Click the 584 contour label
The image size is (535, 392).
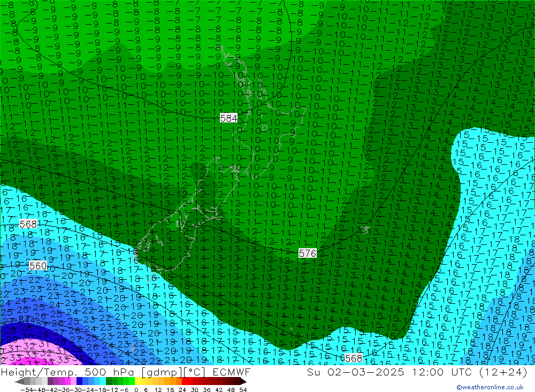click(228, 118)
